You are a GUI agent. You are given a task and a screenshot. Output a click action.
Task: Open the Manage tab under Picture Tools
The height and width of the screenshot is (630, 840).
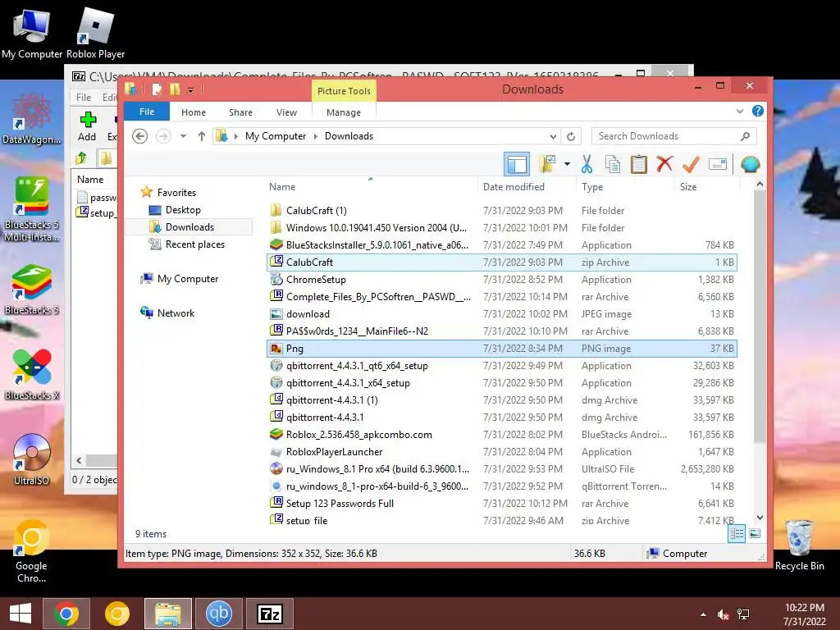pos(344,112)
